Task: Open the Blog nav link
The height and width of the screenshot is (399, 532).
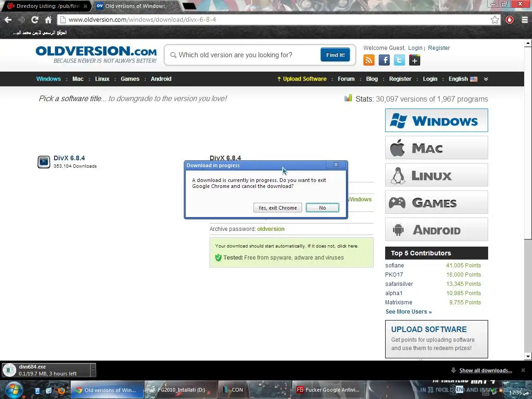Action: [x=372, y=79]
